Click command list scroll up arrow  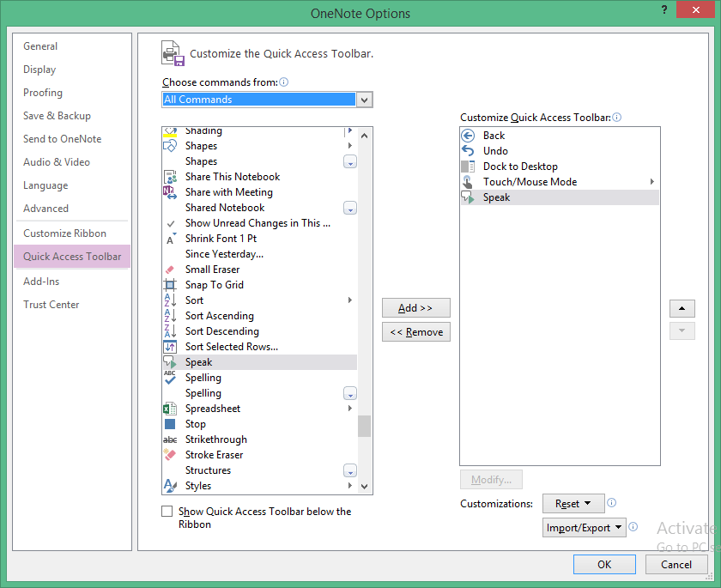tap(364, 136)
